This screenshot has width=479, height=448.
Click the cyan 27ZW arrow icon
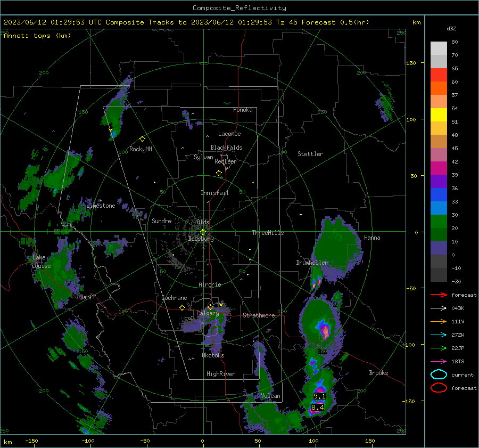click(x=439, y=335)
